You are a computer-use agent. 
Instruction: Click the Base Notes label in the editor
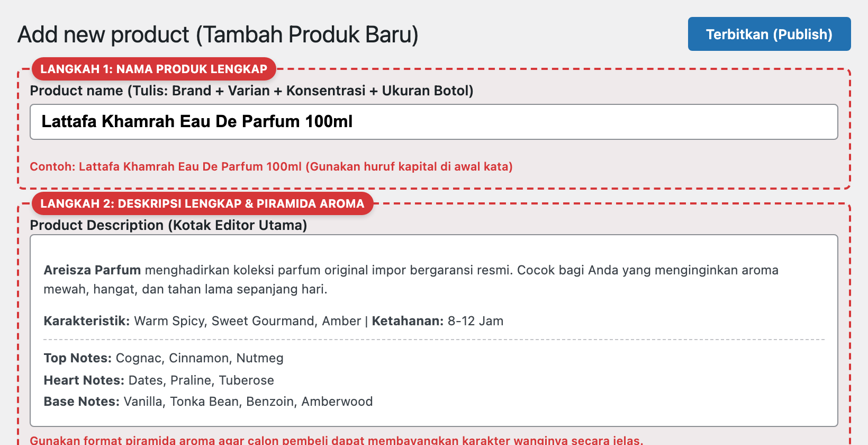tap(82, 402)
